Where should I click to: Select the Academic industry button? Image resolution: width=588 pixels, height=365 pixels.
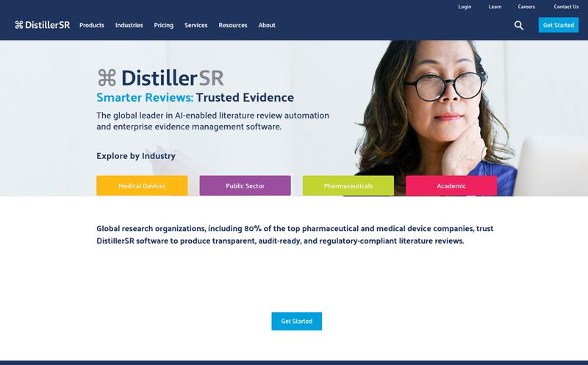click(451, 185)
